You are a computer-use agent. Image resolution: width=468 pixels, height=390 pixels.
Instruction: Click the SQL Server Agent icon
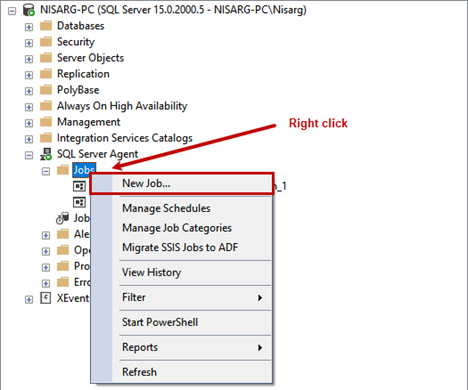(x=46, y=154)
